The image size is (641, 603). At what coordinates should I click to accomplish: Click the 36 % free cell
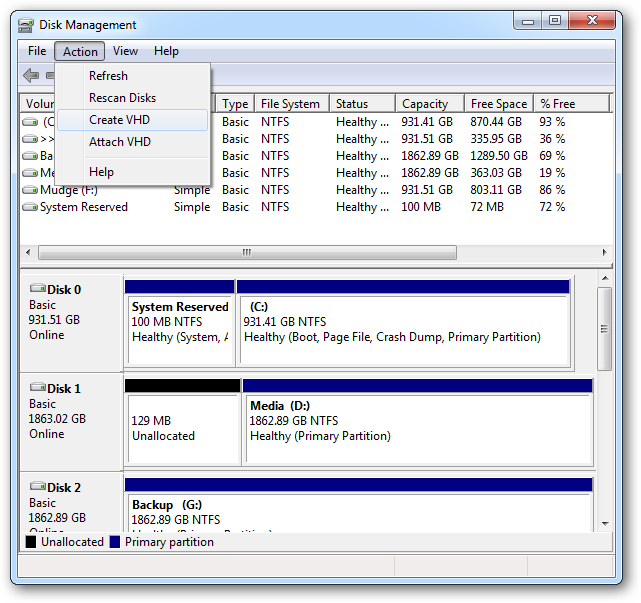[x=552, y=139]
